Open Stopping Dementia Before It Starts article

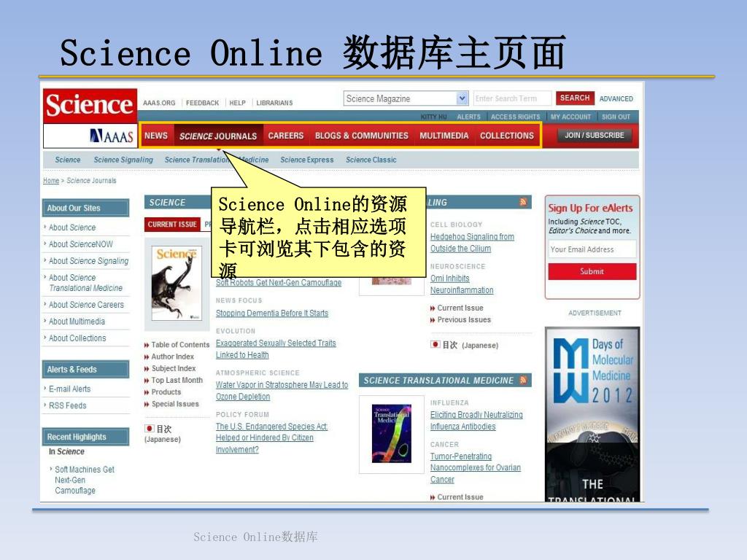tap(272, 314)
